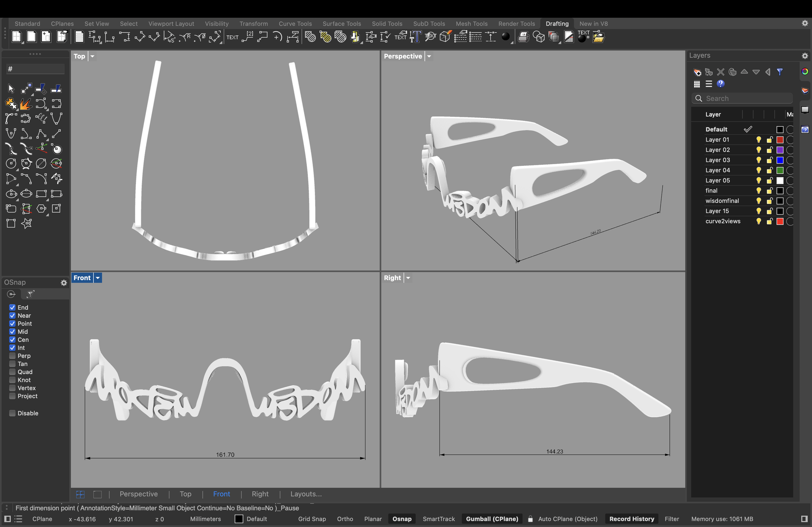812x527 pixels.
Task: Select the pointer arrow tool in the sidebar
Action: [11, 89]
